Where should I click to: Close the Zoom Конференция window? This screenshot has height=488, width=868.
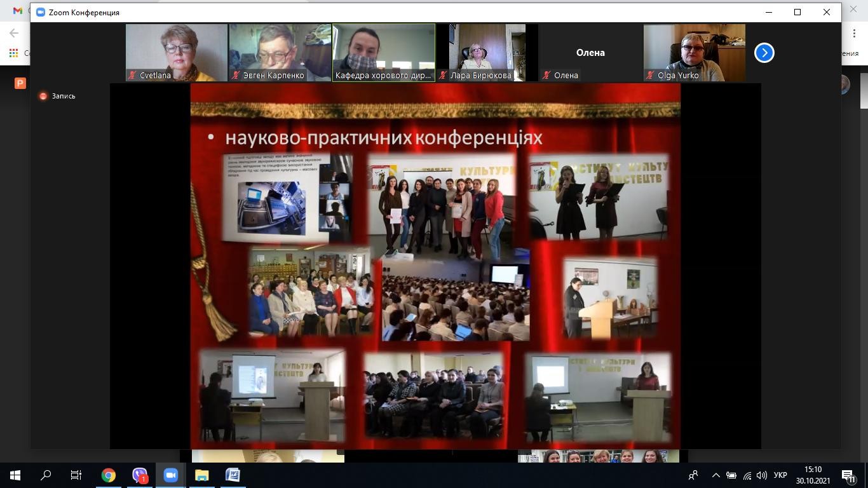827,12
